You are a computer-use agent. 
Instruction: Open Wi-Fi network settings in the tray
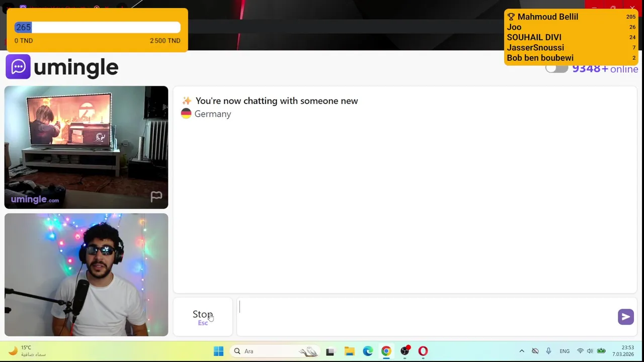(580, 351)
